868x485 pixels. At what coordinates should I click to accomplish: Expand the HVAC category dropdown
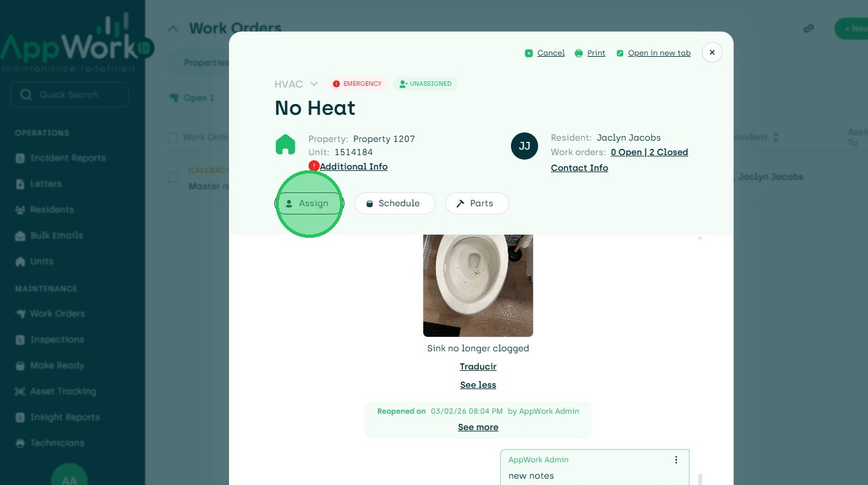[x=314, y=84]
